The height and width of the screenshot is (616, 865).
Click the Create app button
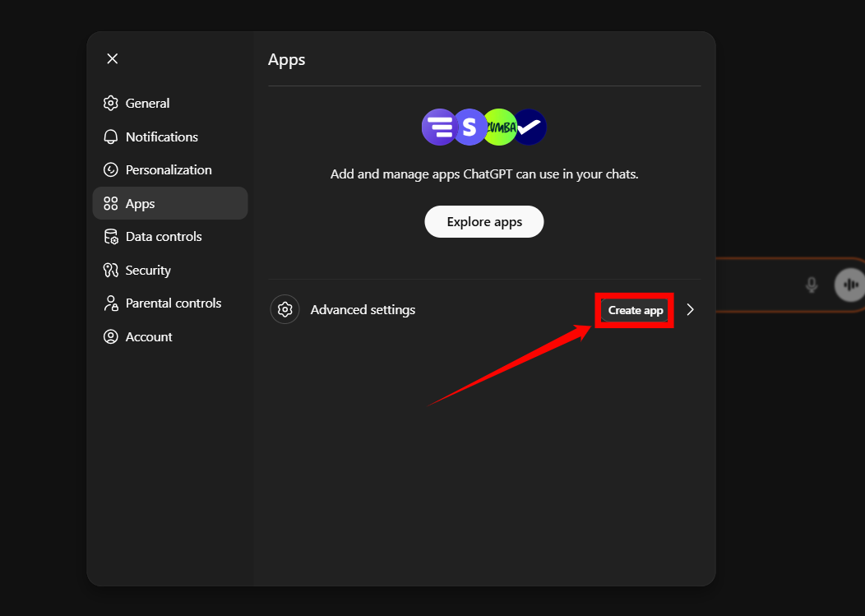[634, 310]
